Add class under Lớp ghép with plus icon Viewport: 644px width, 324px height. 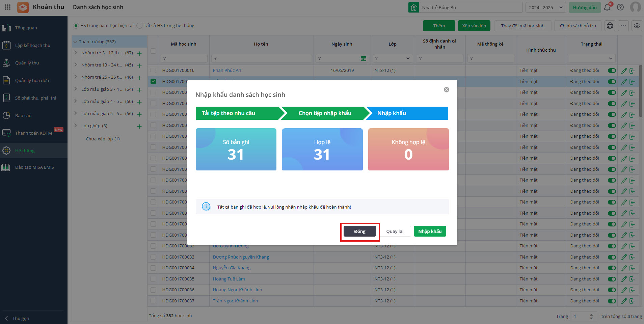(x=139, y=127)
